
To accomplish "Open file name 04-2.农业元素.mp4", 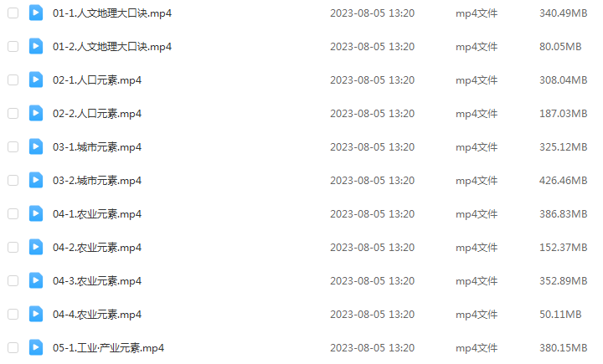I will tap(97, 247).
